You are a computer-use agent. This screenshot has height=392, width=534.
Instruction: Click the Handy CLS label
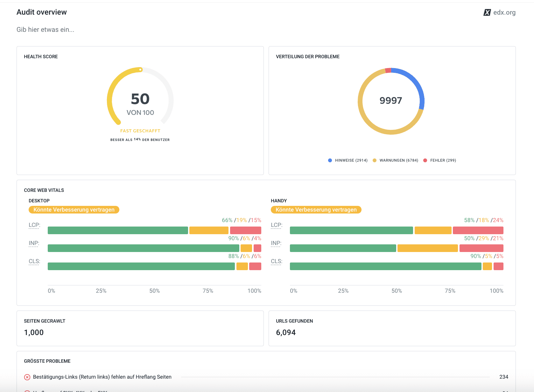point(277,261)
